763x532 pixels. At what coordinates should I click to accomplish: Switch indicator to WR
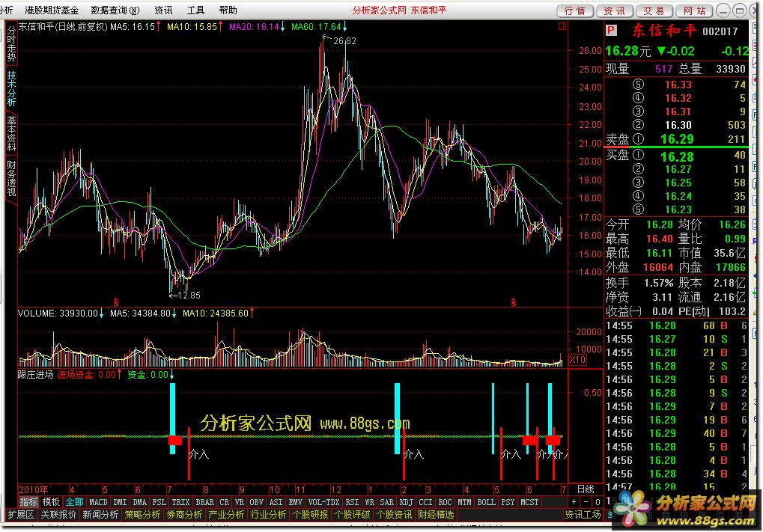(370, 502)
